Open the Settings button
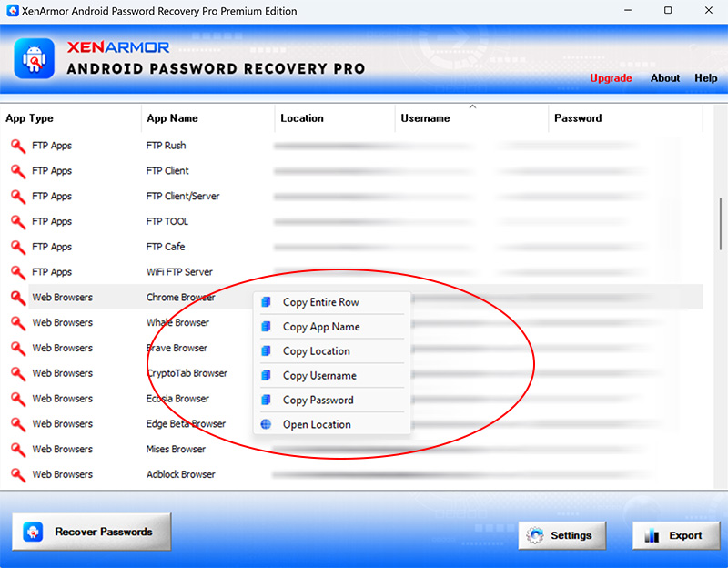 tap(561, 535)
